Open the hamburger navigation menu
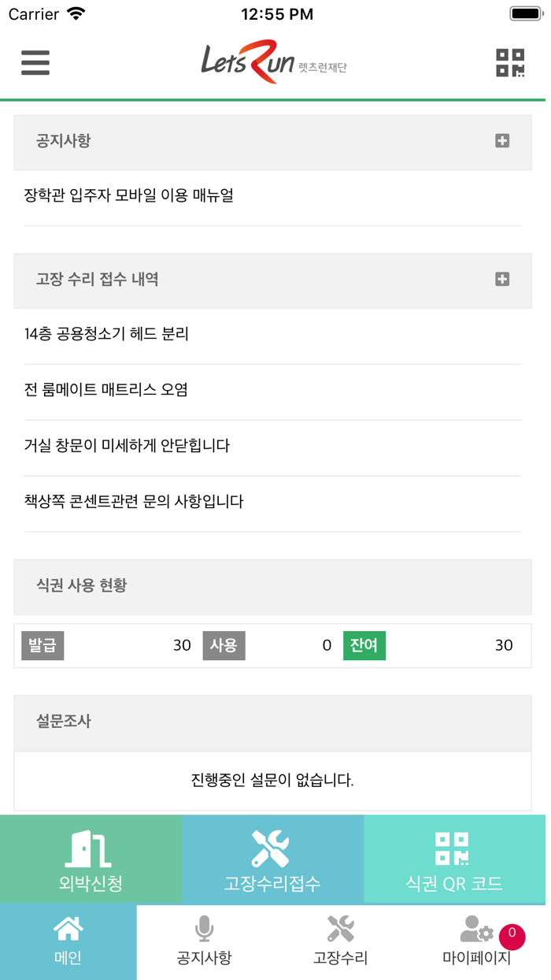The width and height of the screenshot is (551, 980). pos(35,63)
